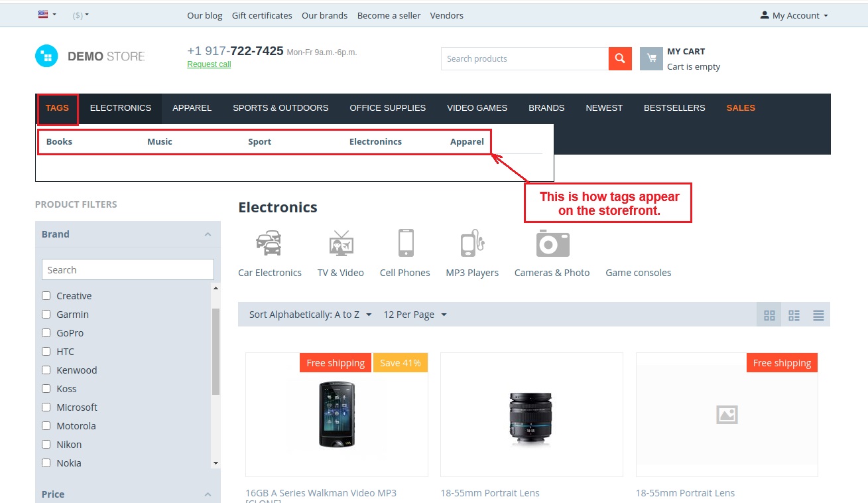Choose the MP3 Players category icon
Screen dimensions: 868x503
(472, 244)
